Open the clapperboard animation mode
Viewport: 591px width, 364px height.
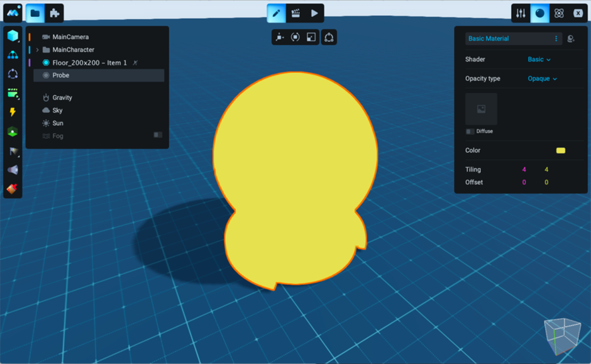tap(295, 13)
